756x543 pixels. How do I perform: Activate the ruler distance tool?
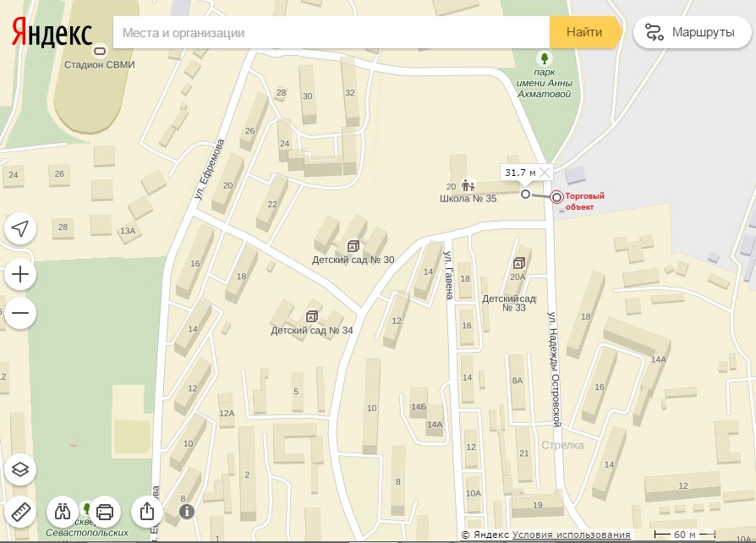point(20,512)
